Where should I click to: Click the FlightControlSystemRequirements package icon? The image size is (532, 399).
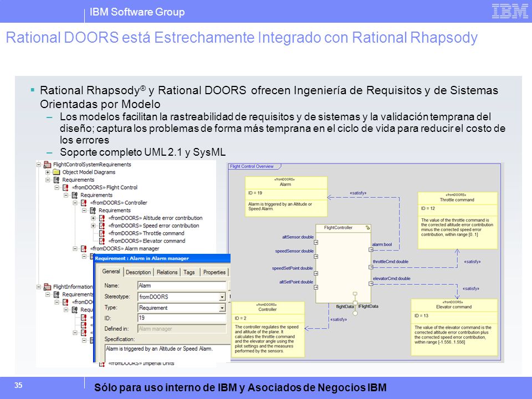coord(48,165)
